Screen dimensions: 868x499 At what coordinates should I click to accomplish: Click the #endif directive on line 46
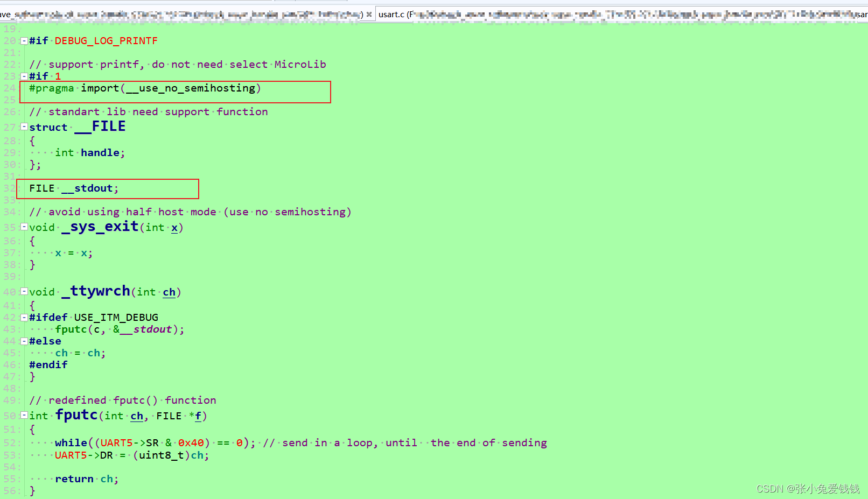point(48,365)
